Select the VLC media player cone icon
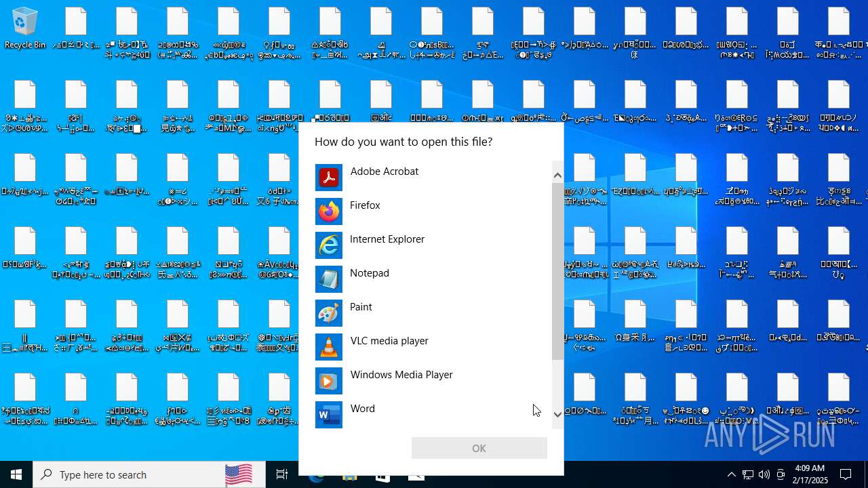This screenshot has width=868, height=488. pos(329,347)
